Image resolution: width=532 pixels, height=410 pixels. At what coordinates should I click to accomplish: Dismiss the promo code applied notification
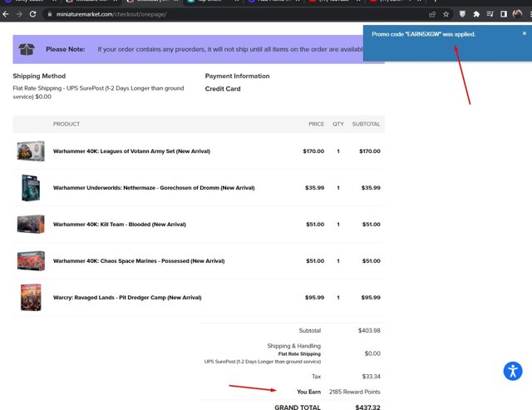525,33
